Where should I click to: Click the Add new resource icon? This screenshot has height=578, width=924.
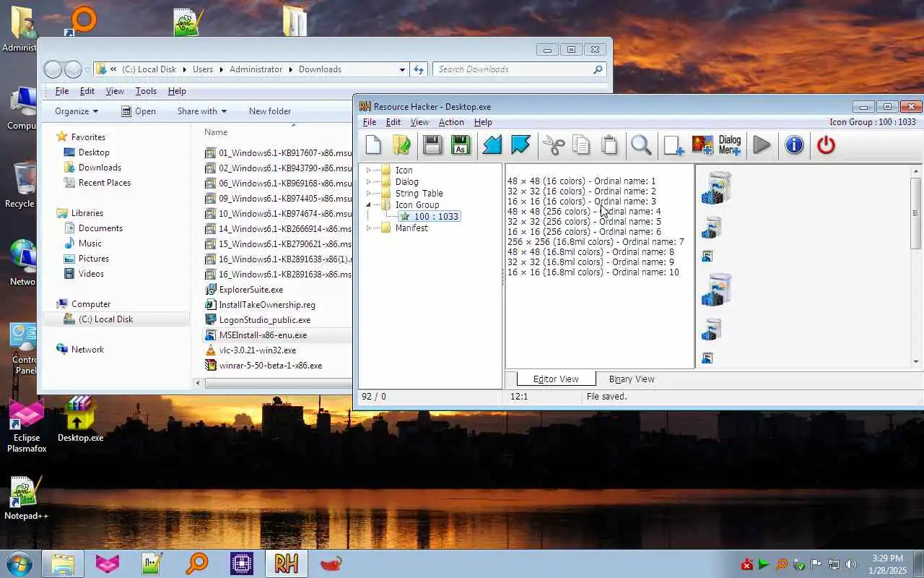674,145
